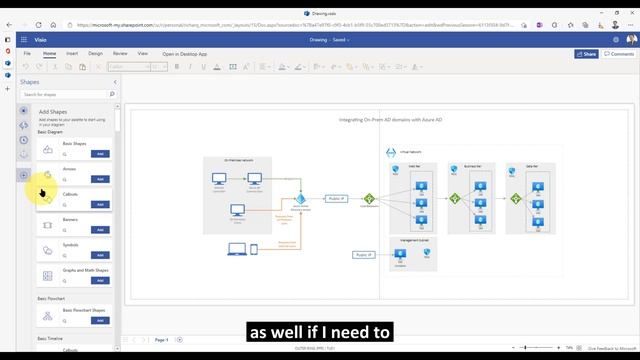This screenshot has height=360, width=640.
Task: Select the fourth stencil icon in the Shapes sidebar
Action: tap(24, 154)
